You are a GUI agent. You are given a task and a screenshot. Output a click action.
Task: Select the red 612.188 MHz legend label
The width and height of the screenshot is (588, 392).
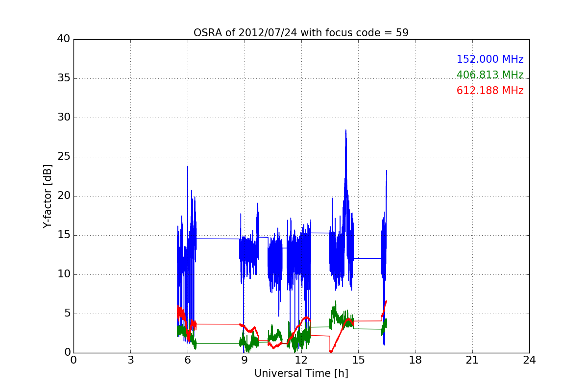click(x=490, y=91)
